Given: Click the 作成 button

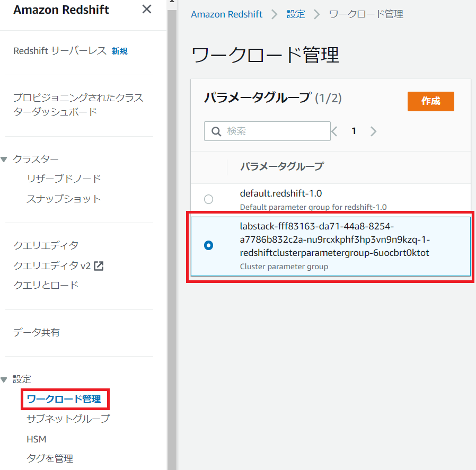Looking at the screenshot, I should tap(430, 101).
